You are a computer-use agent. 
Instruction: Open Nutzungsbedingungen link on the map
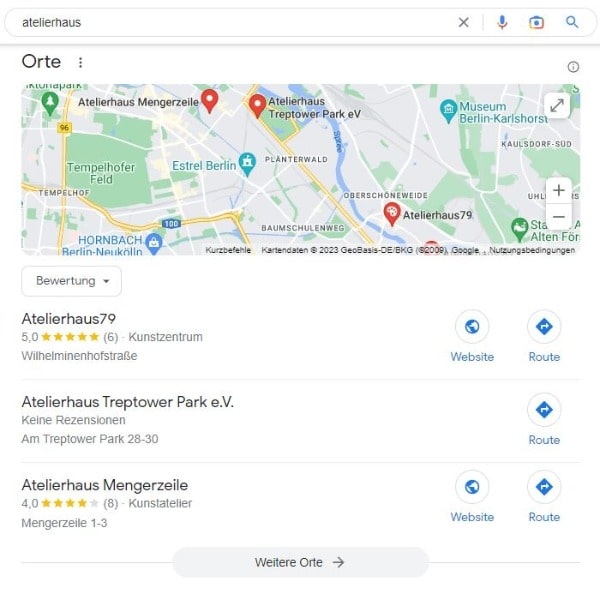coord(532,250)
